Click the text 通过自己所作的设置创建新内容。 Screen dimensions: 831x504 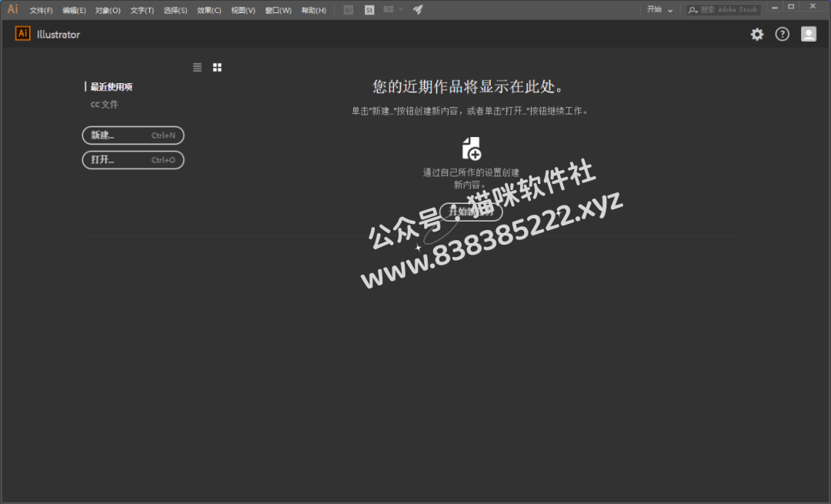(471, 179)
